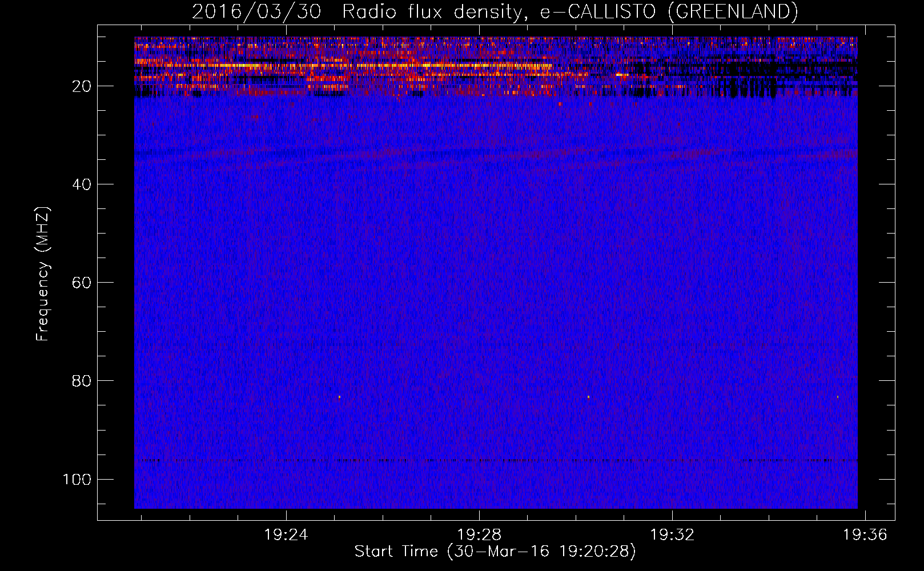Click the Start Time axis label
This screenshot has width=924, height=571.
click(495, 552)
